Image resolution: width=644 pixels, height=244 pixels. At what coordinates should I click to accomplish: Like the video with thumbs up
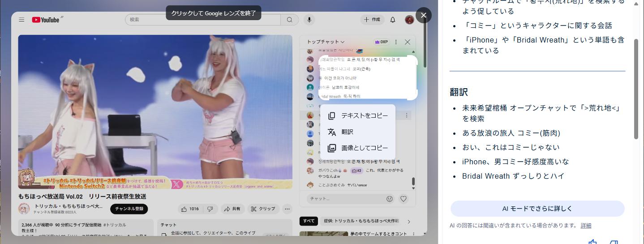click(x=189, y=209)
